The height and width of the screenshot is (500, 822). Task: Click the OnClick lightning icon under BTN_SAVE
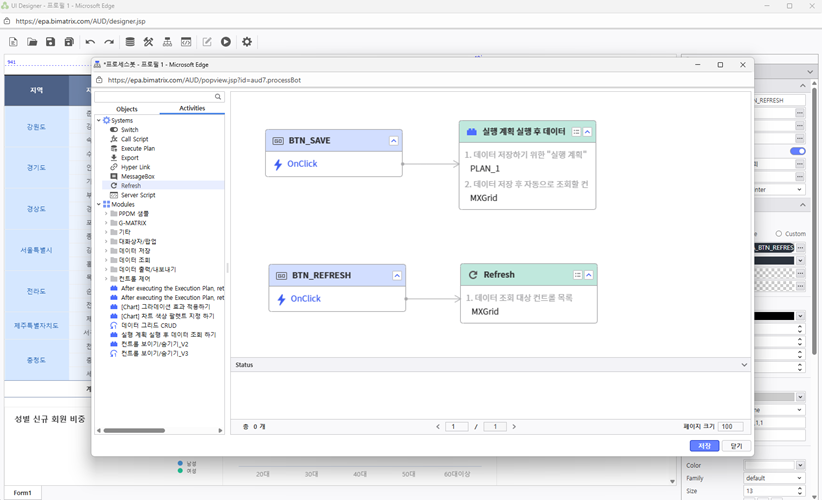279,164
